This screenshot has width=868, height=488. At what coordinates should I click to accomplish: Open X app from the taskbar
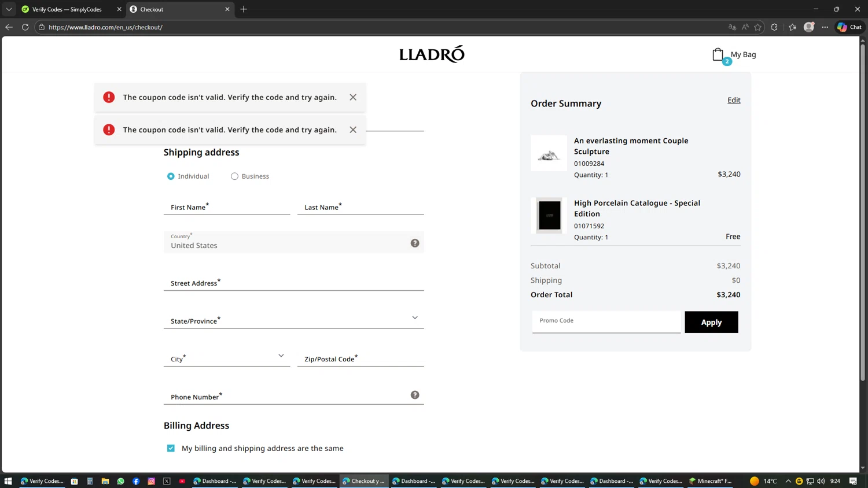click(x=167, y=481)
